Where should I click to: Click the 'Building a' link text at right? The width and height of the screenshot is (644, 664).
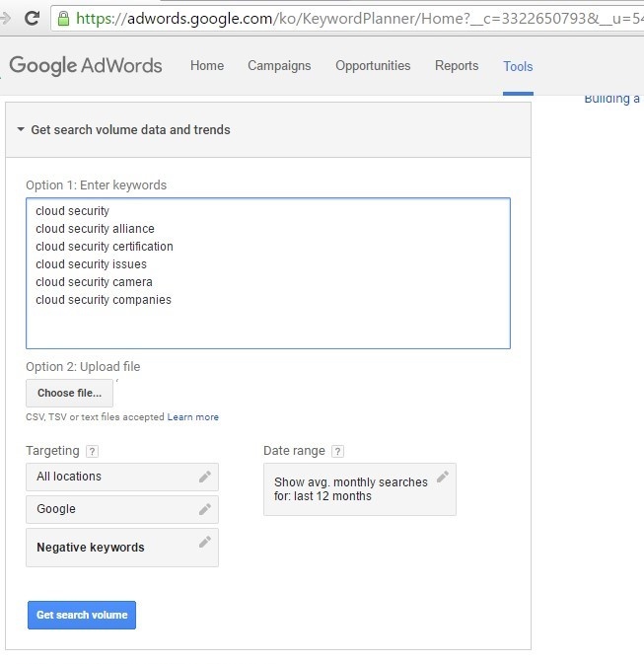point(611,99)
